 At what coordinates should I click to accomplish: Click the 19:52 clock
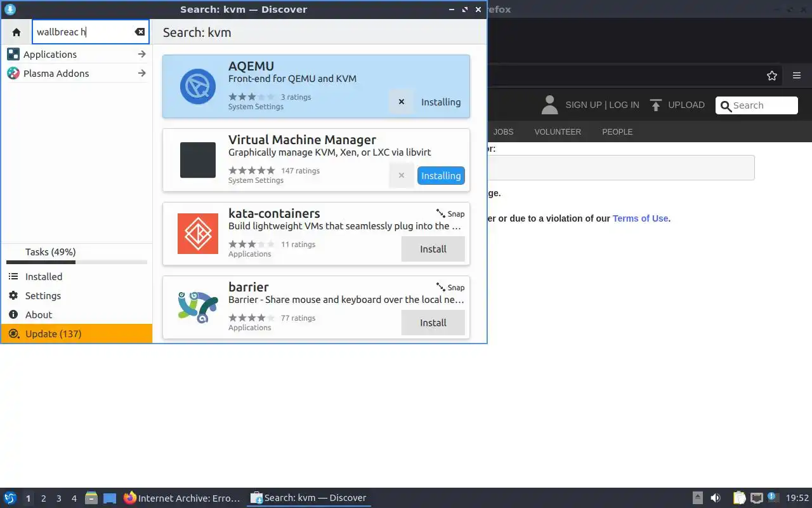point(797,498)
